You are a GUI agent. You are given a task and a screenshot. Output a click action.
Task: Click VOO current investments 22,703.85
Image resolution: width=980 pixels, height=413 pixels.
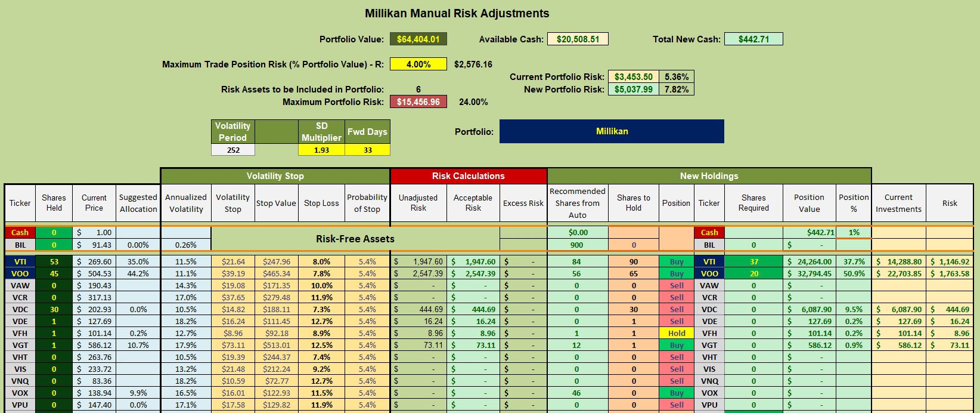(899, 273)
